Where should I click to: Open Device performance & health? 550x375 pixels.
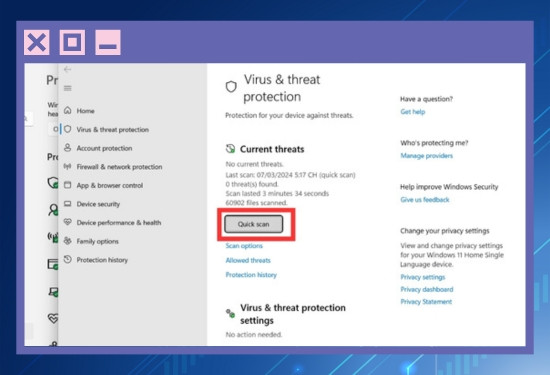click(119, 222)
